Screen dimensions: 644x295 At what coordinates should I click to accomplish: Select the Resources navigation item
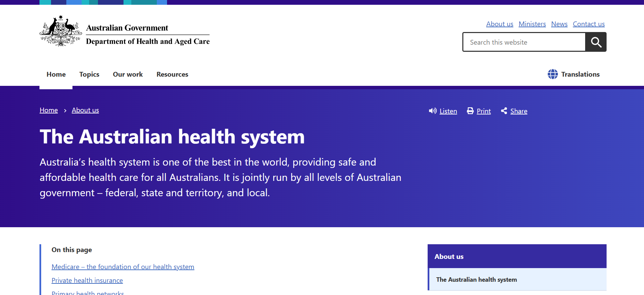[172, 74]
